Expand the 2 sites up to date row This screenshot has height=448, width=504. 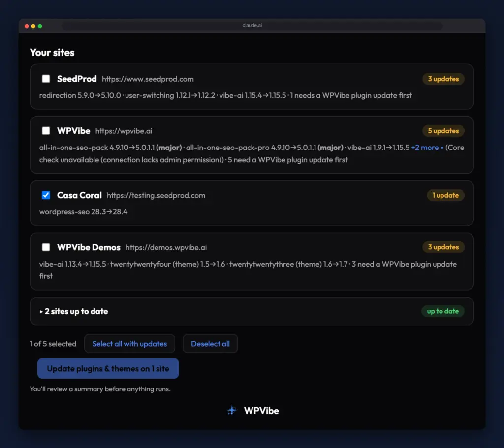click(x=252, y=311)
